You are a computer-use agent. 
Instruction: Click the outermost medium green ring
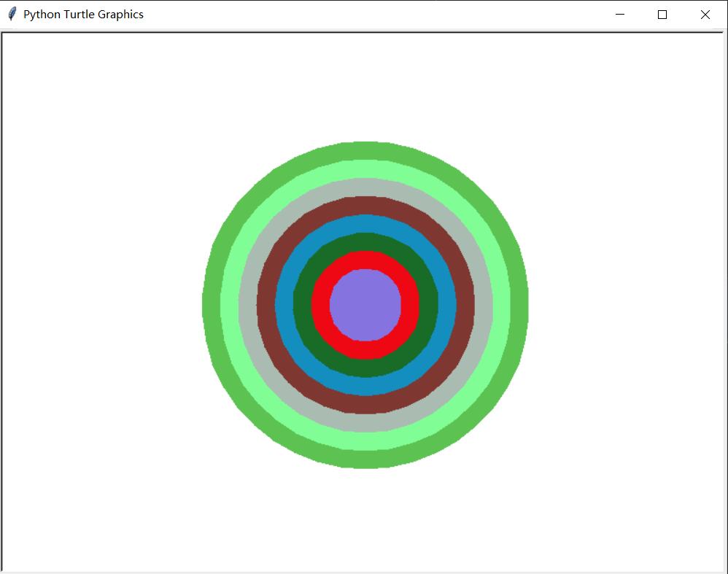coord(212,305)
